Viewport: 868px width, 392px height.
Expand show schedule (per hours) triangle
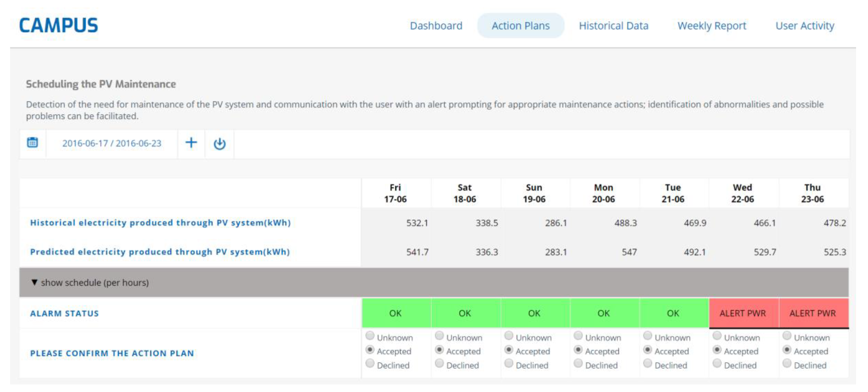pyautogui.click(x=34, y=283)
